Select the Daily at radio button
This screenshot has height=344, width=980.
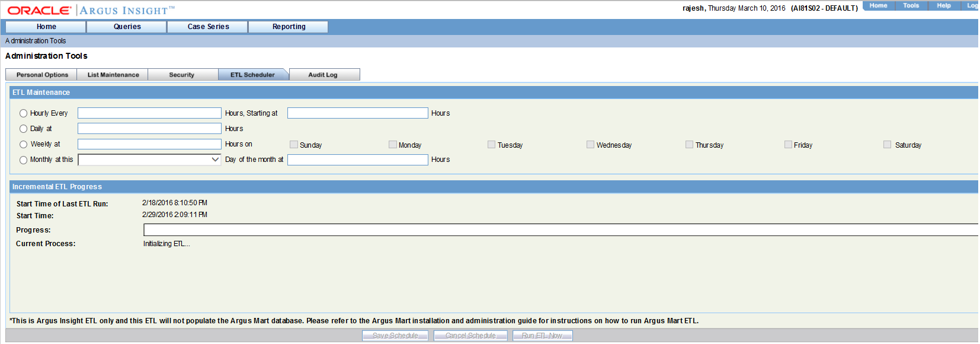pyautogui.click(x=24, y=129)
